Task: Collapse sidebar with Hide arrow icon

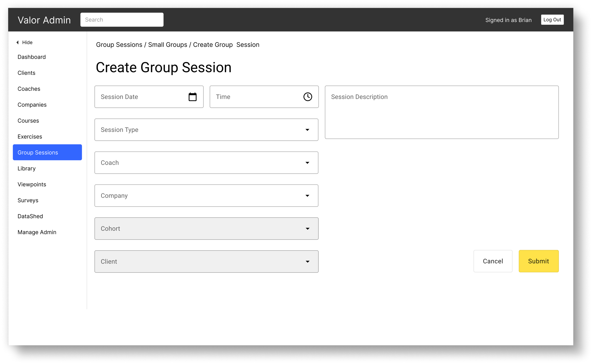Action: click(x=17, y=43)
